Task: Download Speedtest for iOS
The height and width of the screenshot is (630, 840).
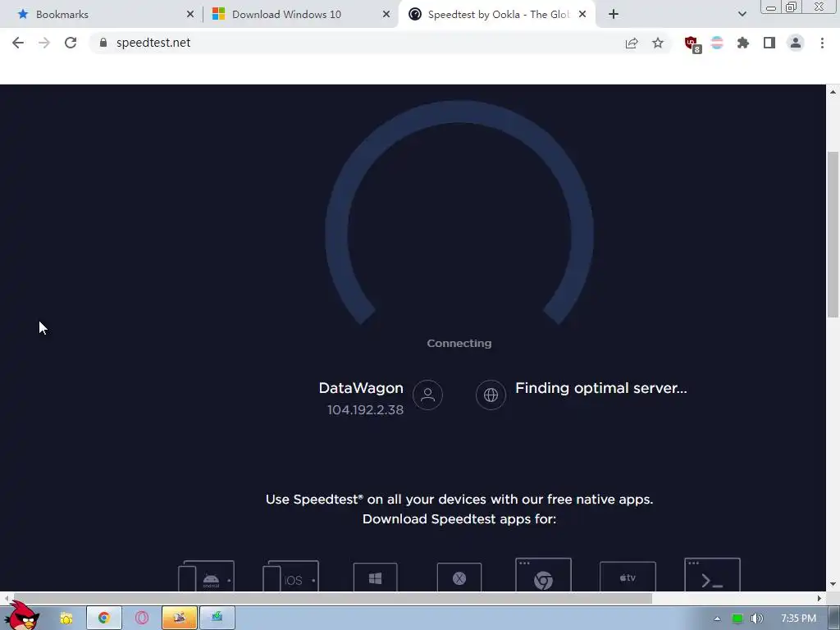Action: pyautogui.click(x=291, y=576)
